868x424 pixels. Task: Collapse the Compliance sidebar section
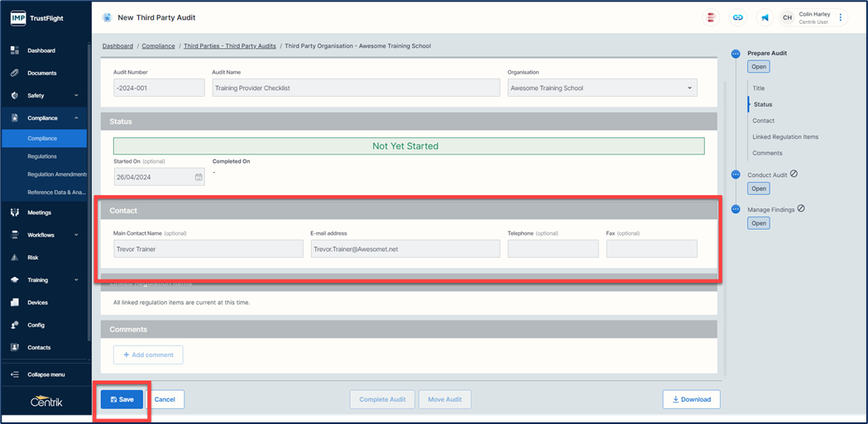(76, 118)
